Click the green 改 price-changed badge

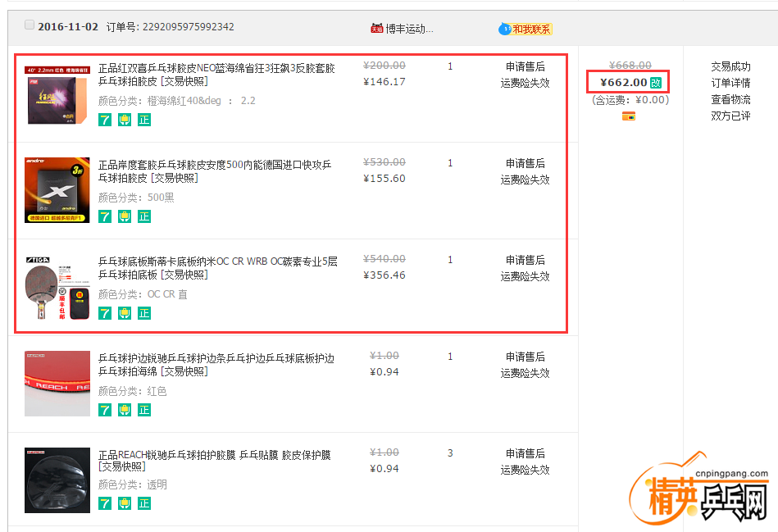656,83
